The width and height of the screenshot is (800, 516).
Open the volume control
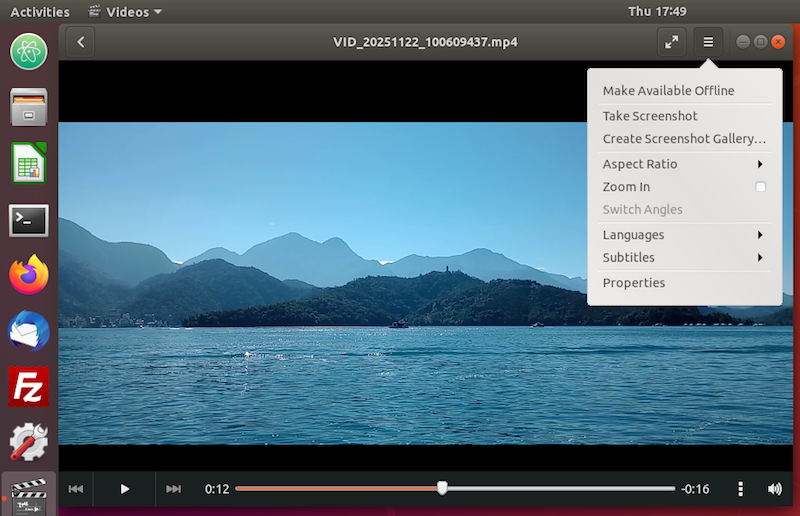click(774, 489)
